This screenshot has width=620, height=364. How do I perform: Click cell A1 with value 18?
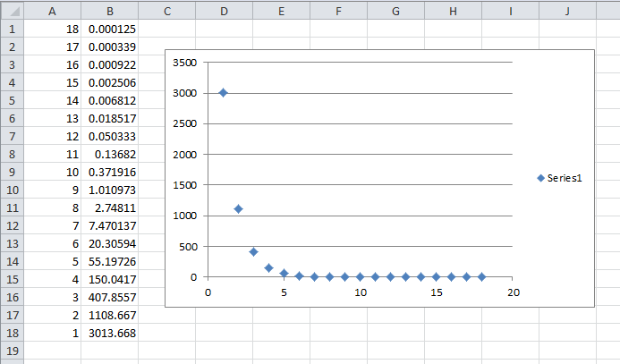pos(52,29)
